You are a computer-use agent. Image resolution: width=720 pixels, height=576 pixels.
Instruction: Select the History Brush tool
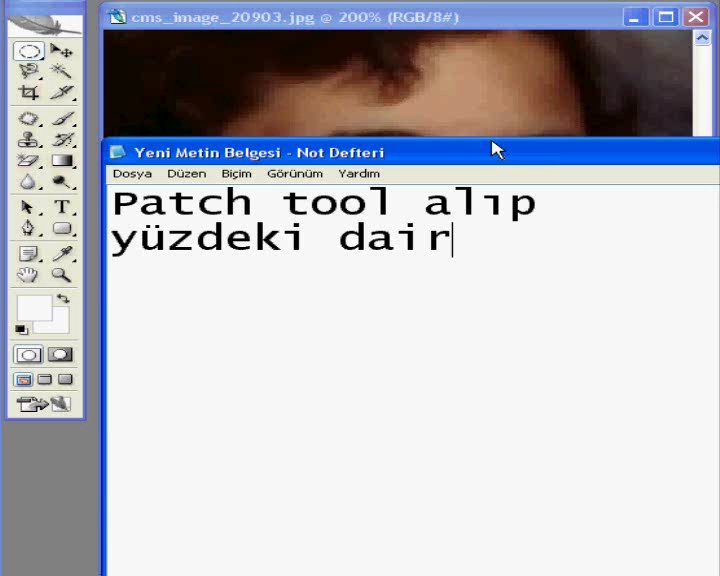click(62, 139)
